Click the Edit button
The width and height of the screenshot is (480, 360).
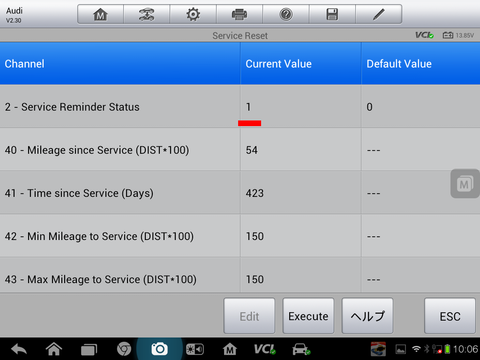[x=249, y=316]
